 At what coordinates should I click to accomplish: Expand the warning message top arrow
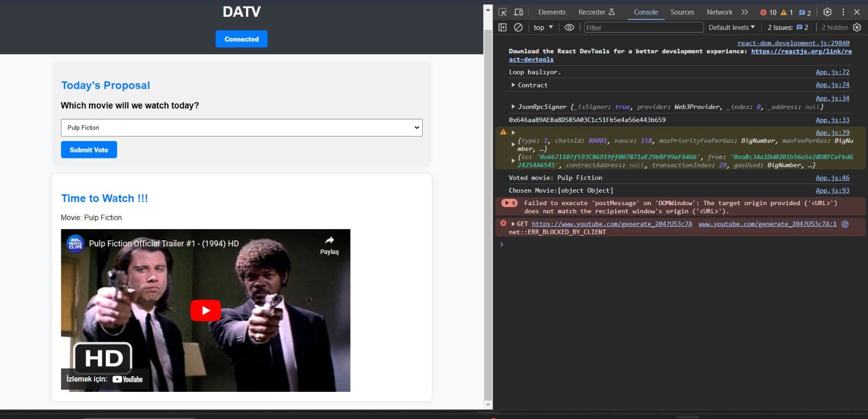click(x=513, y=132)
